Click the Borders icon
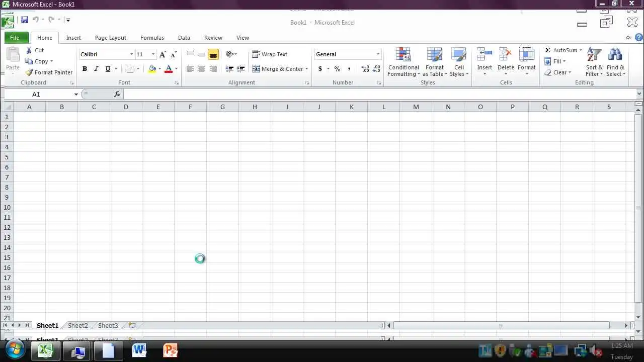Viewport: 644px width, 362px height. click(x=130, y=69)
